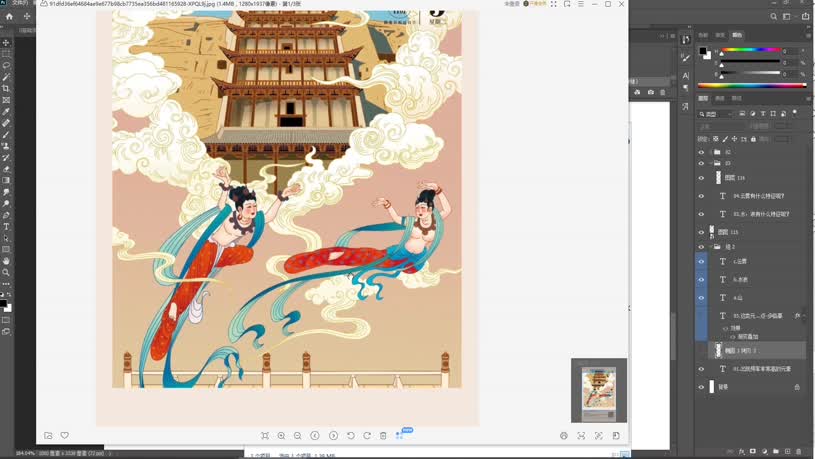Delete layer with panel trash icon
The image size is (815, 459).
click(x=799, y=452)
